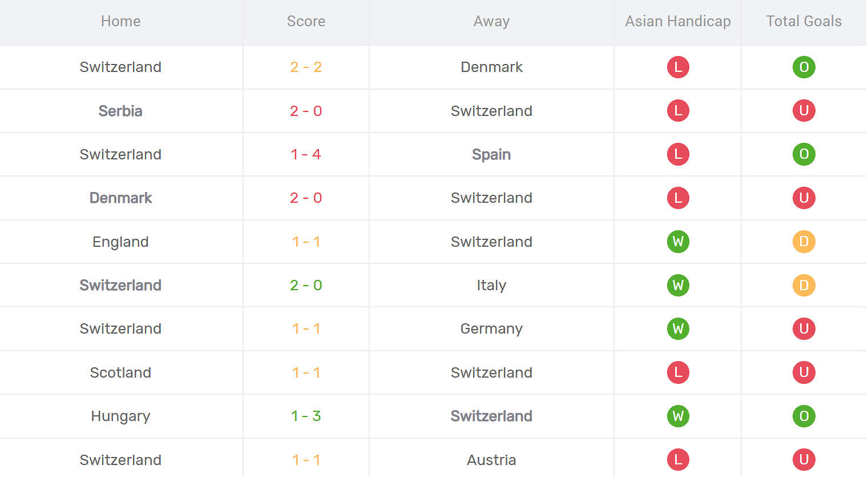The image size is (868, 477).
Task: Click the green O badge in the Switzerland–Denmark row
Action: [804, 67]
